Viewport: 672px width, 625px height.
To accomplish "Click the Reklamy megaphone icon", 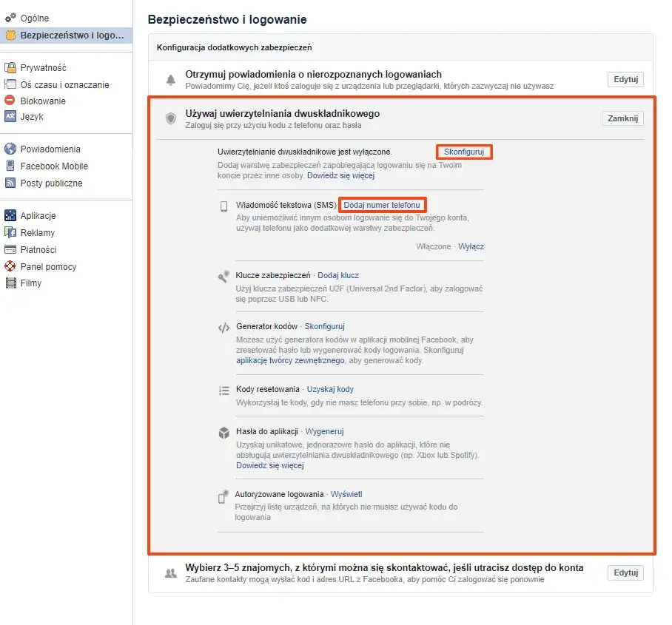I will [x=10, y=232].
